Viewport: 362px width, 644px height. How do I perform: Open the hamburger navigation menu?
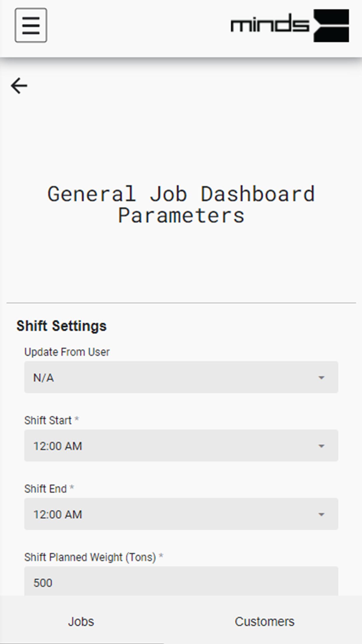31,25
